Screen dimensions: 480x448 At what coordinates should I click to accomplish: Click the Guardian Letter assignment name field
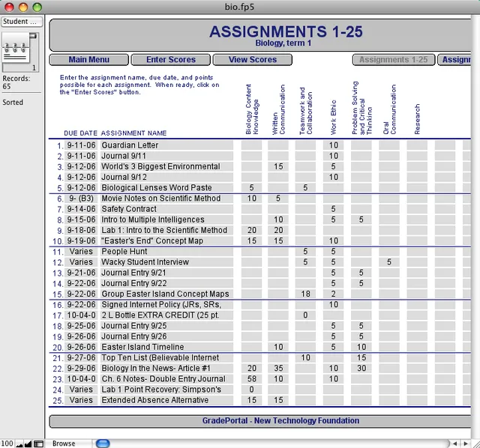coord(166,145)
